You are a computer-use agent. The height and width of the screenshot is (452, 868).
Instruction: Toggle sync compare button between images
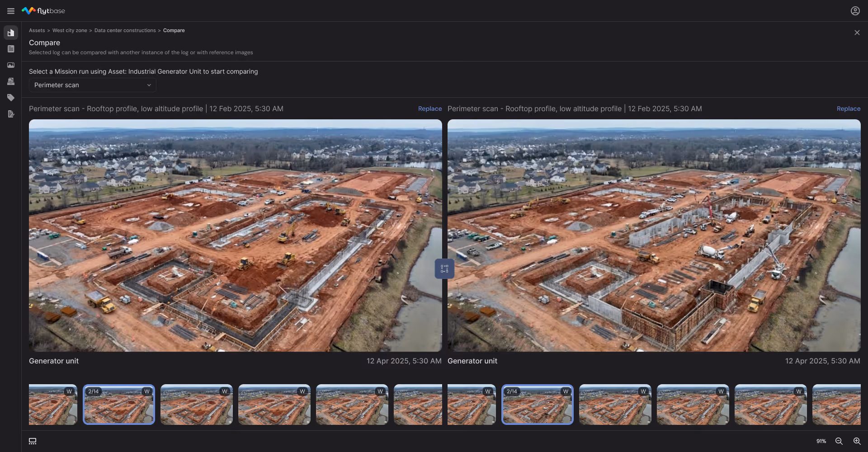click(444, 269)
